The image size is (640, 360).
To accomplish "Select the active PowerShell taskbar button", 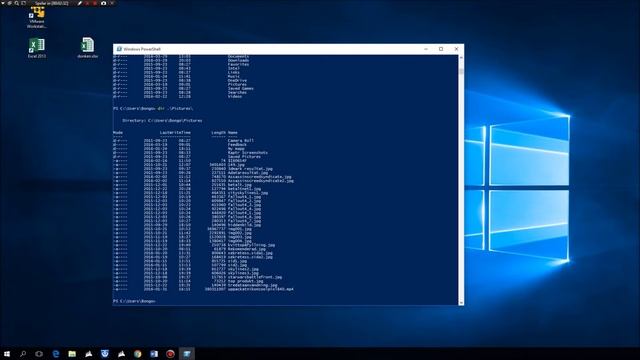I will click(x=187, y=354).
